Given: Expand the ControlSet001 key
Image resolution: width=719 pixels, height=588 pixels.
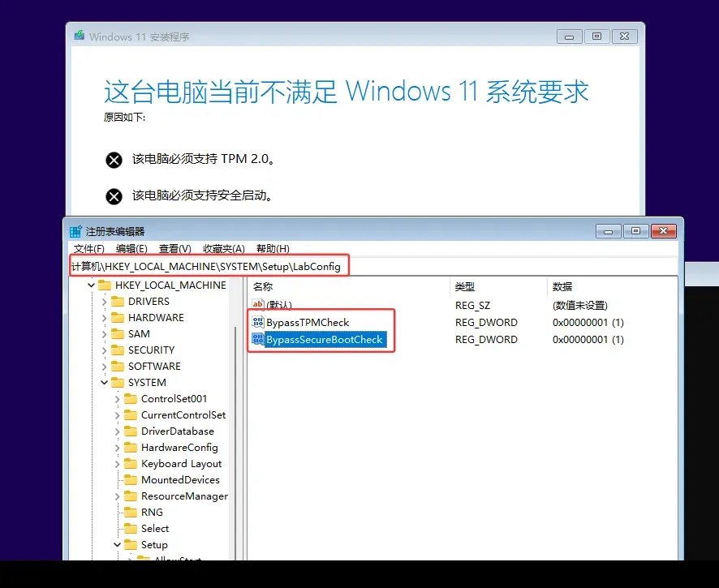Looking at the screenshot, I should tap(118, 399).
